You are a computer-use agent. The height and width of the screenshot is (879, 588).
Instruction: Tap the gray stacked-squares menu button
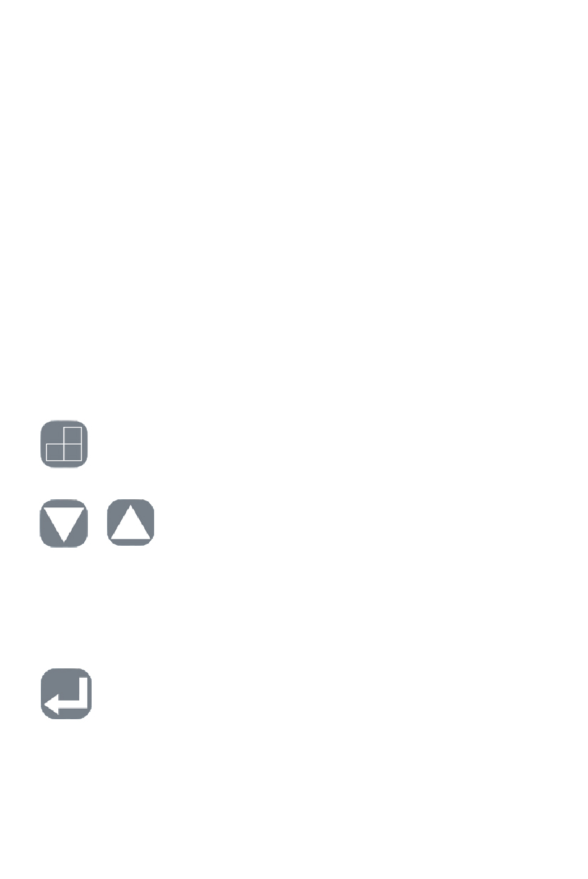(x=64, y=444)
